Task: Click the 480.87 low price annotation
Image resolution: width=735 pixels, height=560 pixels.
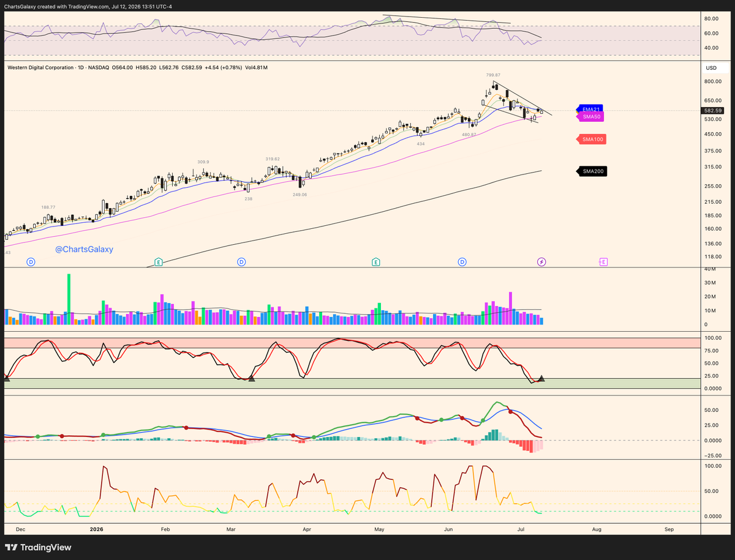Action: tap(469, 134)
